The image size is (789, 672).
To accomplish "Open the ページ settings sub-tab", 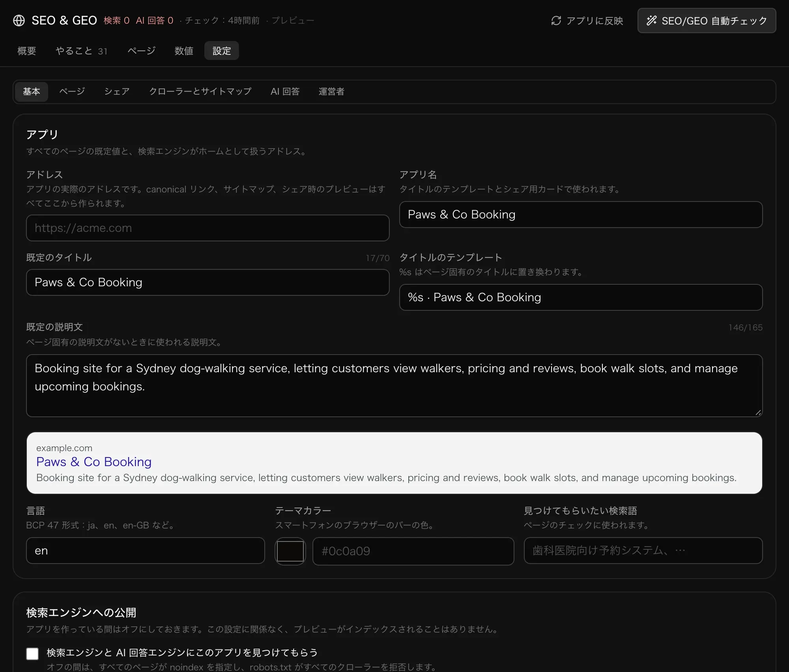I will 72,91.
